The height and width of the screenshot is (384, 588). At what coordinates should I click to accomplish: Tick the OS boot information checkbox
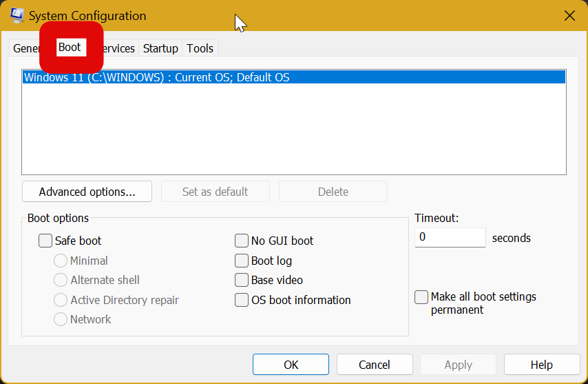242,300
